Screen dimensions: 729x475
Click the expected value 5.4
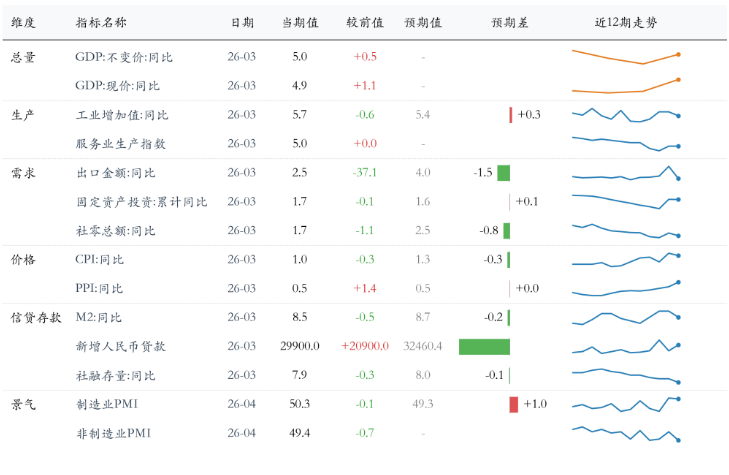pyautogui.click(x=423, y=115)
